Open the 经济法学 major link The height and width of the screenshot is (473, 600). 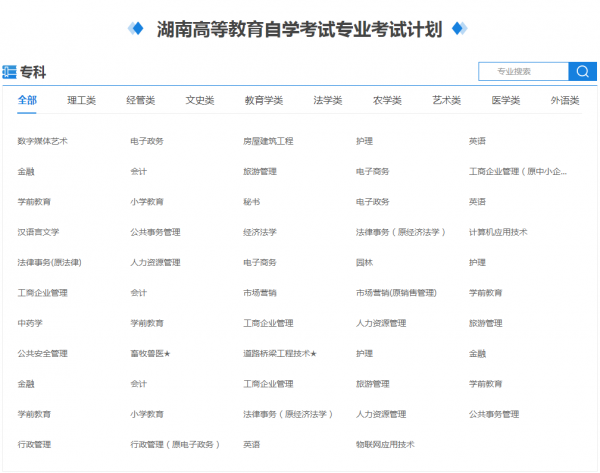coord(260,232)
